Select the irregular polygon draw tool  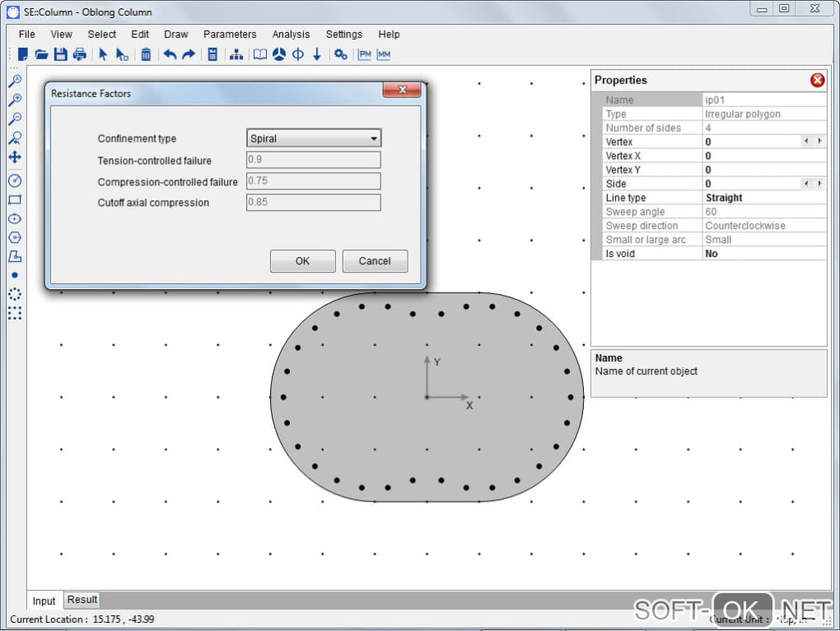coord(14,256)
